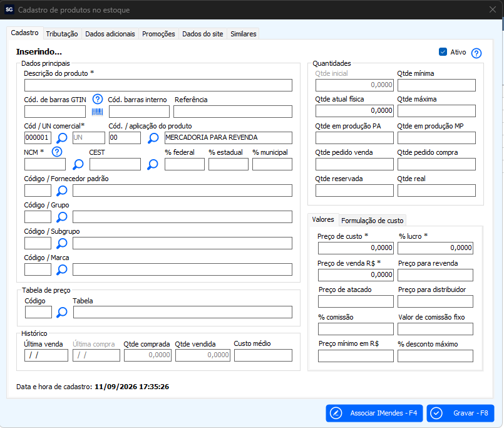
Task: Switch to the Similares tab
Action: click(244, 34)
